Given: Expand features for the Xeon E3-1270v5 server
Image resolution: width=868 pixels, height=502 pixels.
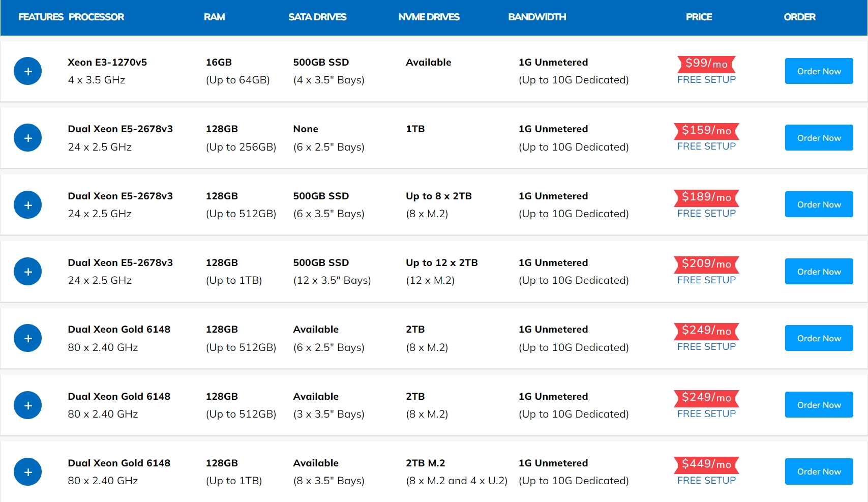Looking at the screenshot, I should [x=28, y=71].
